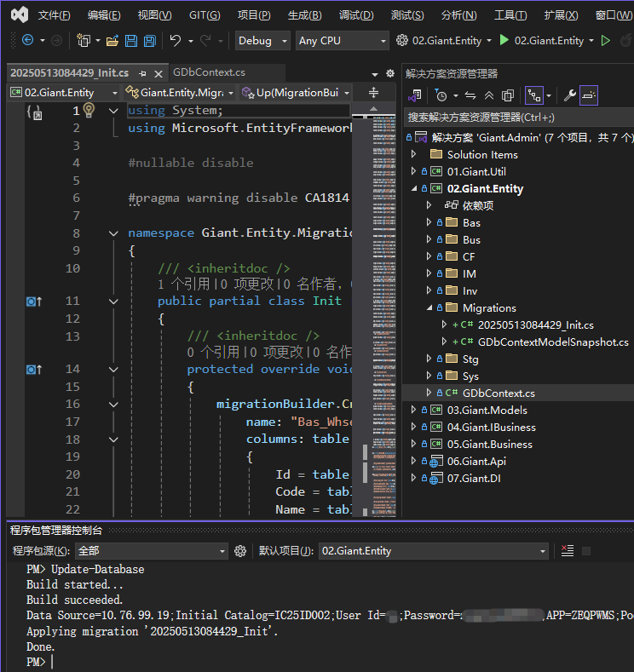Switch to the GDbContext.cs tab
Screen dimensions: 634x672
tap(209, 73)
